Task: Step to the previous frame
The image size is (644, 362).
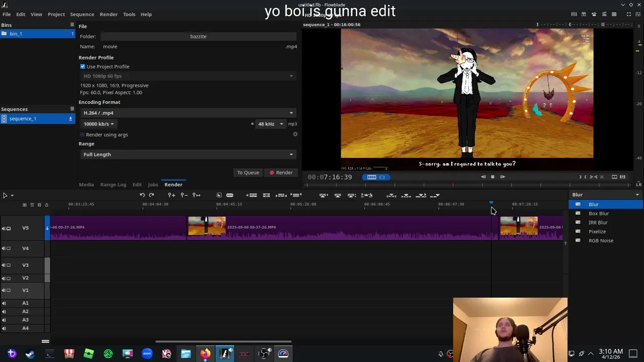Action: [x=483, y=177]
